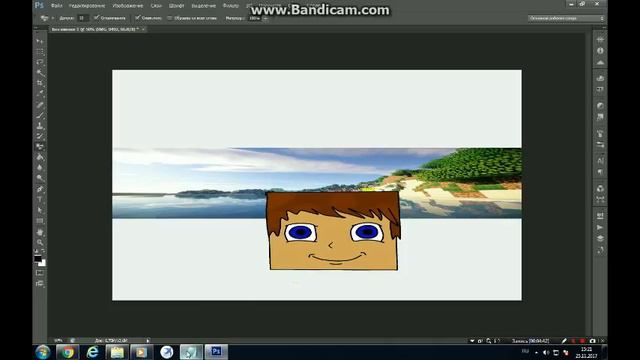Open the Character panel icon

tap(600, 160)
